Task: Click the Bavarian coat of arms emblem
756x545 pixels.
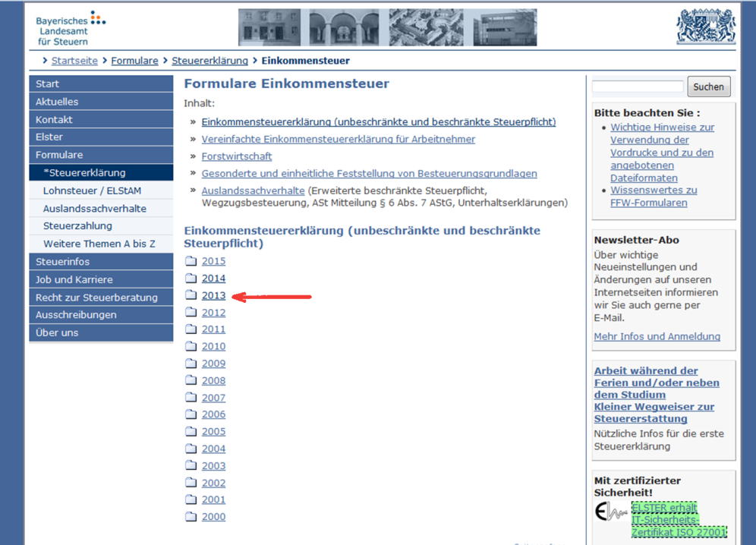Action: pos(706,27)
